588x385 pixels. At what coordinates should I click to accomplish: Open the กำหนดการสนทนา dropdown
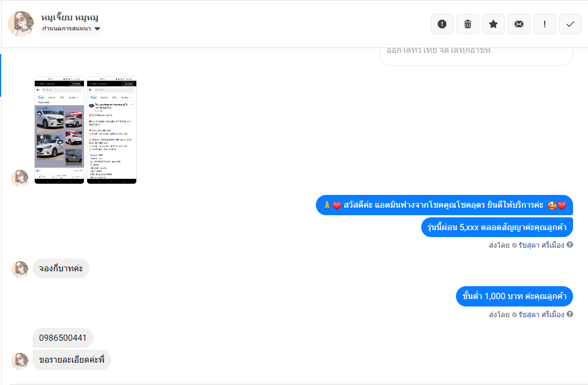click(72, 29)
